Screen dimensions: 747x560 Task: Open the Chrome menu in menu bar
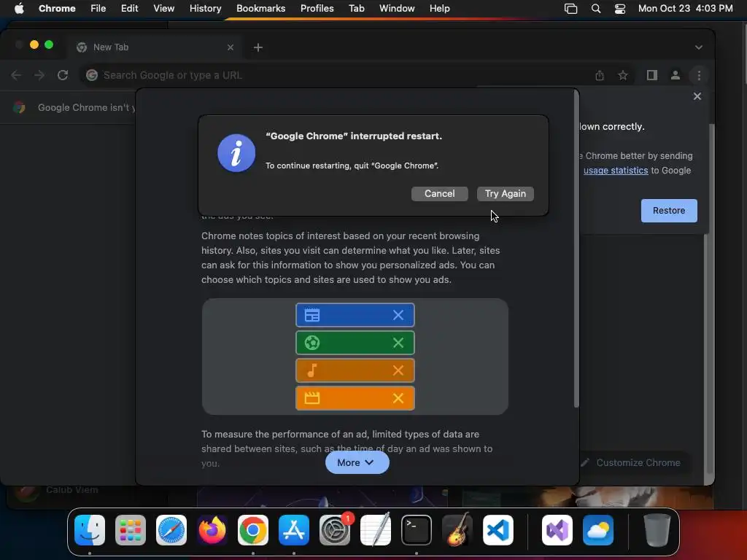point(57,9)
